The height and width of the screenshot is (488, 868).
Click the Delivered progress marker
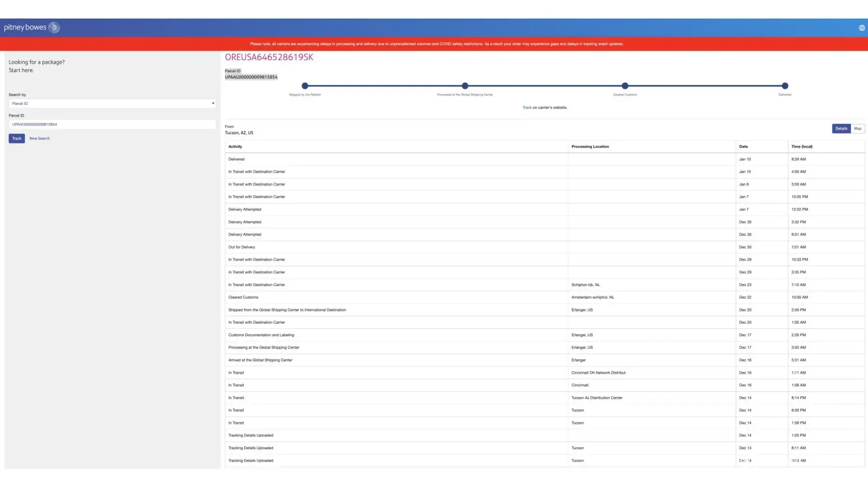[785, 86]
